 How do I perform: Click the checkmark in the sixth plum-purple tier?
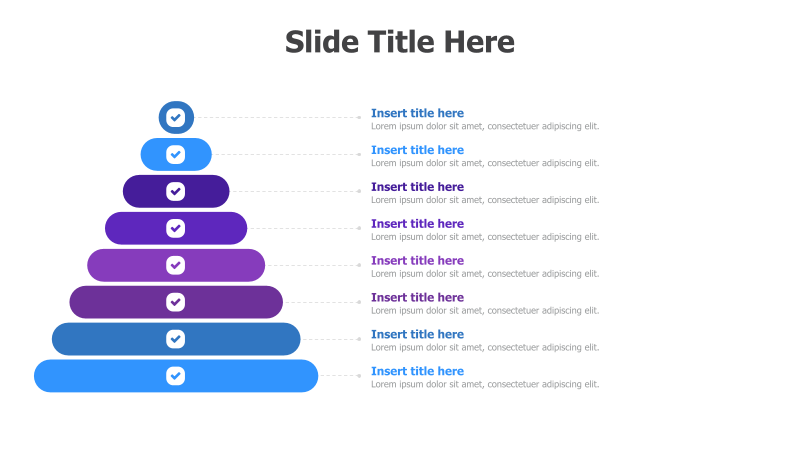(176, 302)
